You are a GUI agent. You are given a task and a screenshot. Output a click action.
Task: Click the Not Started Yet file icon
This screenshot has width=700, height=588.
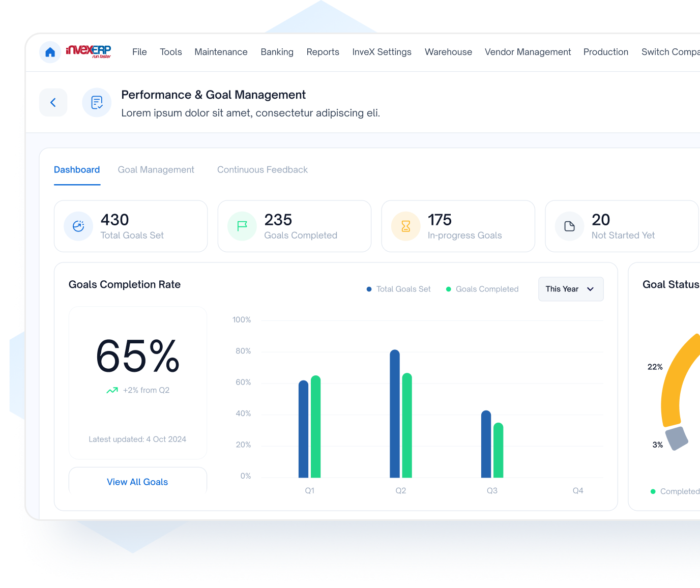tap(570, 226)
